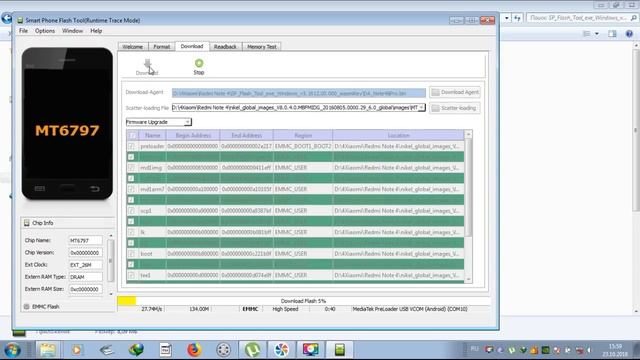This screenshot has width=640, height=360.
Task: Open Windows Explorer from the taskbar
Action: pos(48,350)
